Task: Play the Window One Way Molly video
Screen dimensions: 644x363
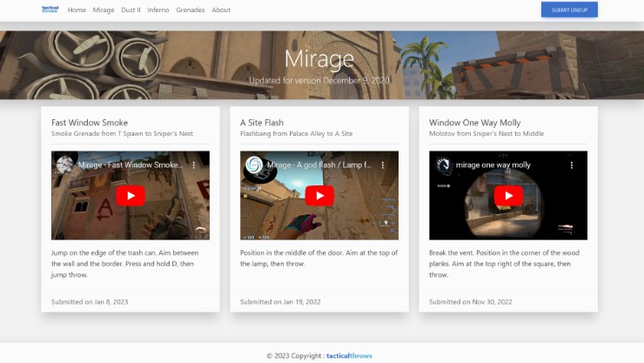Action: click(x=508, y=196)
